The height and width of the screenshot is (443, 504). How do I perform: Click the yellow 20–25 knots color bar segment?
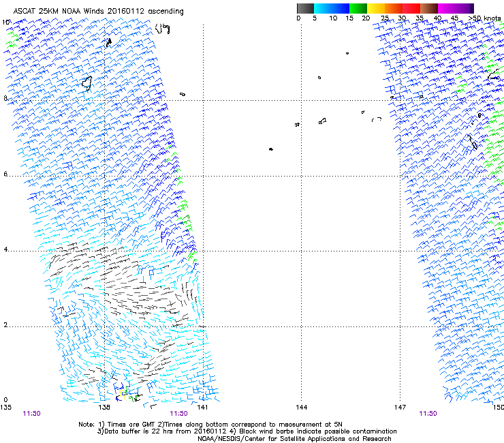(x=376, y=8)
